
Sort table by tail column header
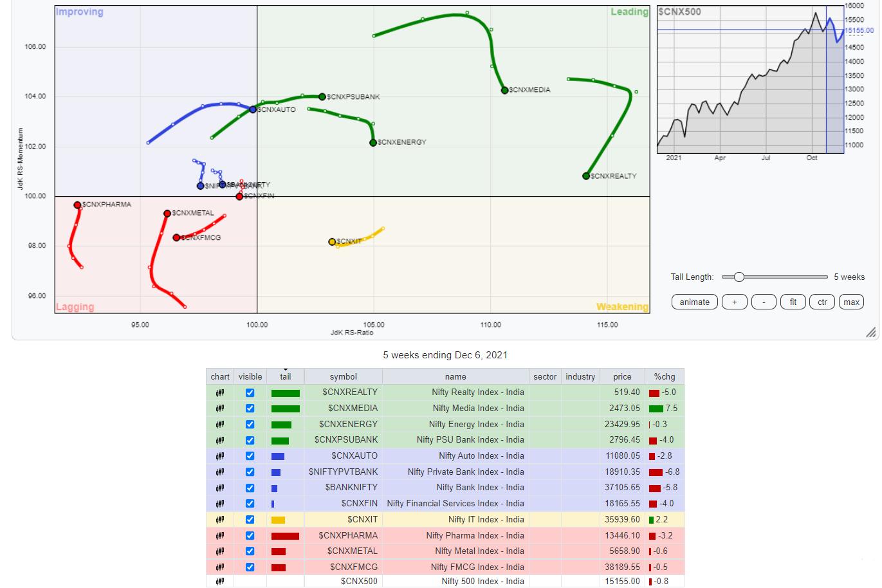pos(285,377)
